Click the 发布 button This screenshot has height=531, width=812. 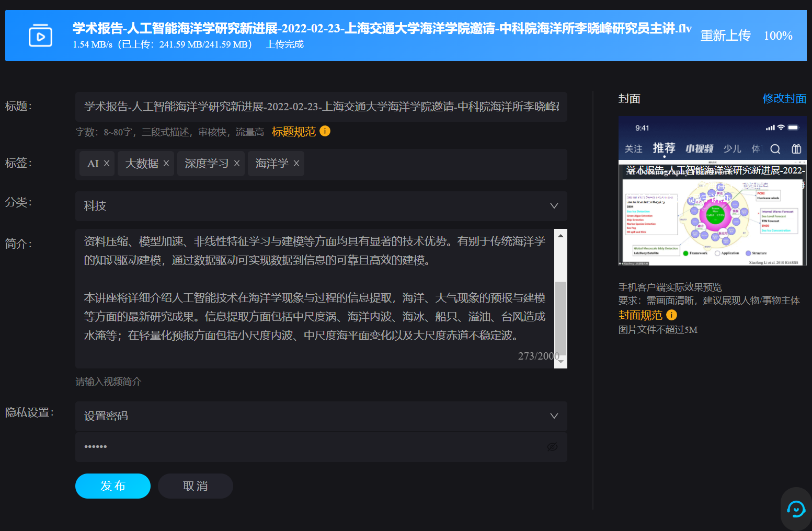tap(113, 486)
